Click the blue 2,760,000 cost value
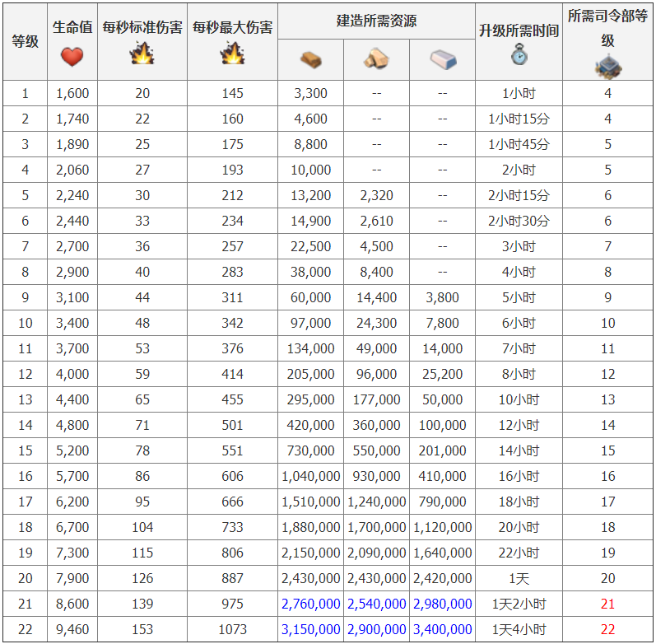The width and height of the screenshot is (656, 644). pyautogui.click(x=310, y=604)
